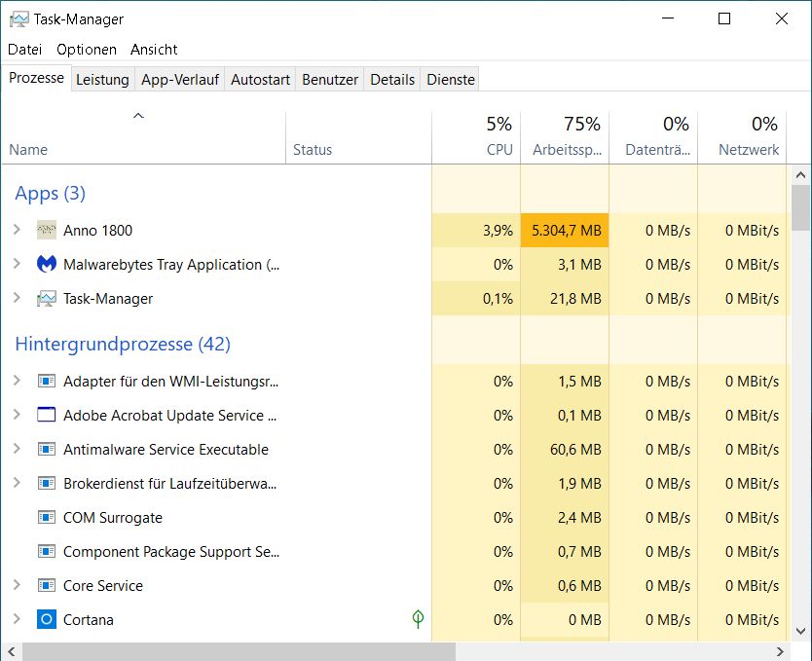Expand the Anno 1800 process group
812x661 pixels.
[17, 231]
